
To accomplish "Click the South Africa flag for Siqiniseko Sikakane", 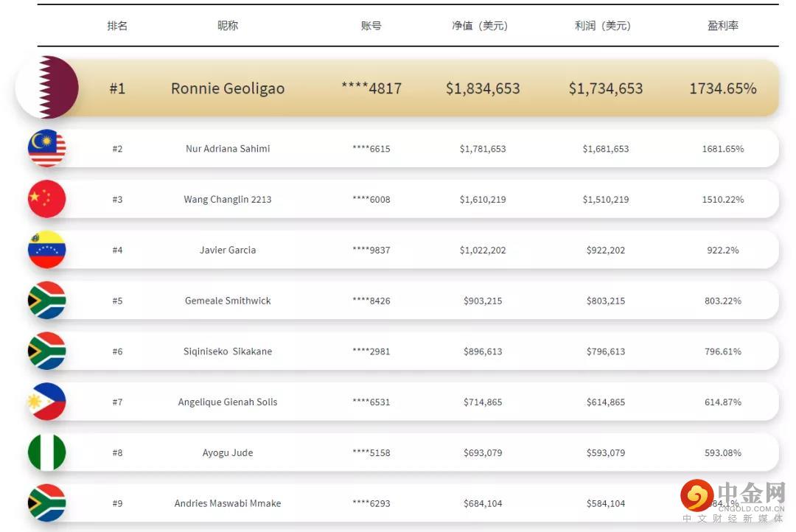I will tap(46, 351).
